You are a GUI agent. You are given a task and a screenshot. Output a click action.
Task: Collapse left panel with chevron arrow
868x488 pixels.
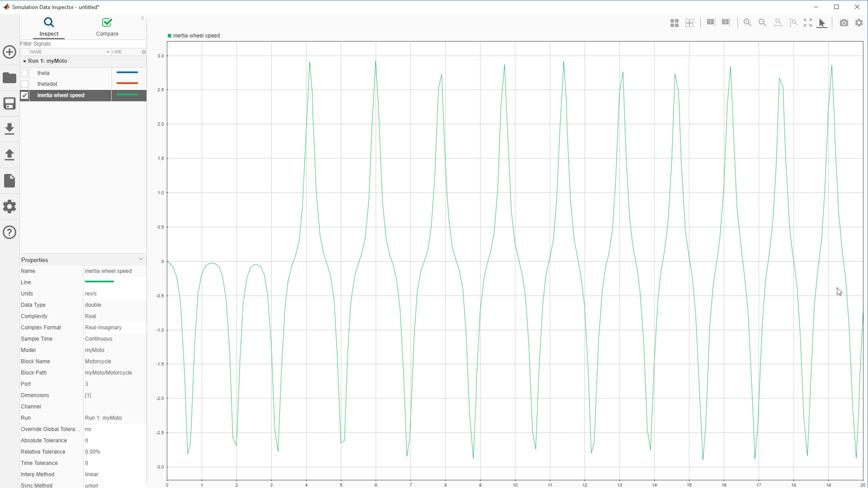142,18
